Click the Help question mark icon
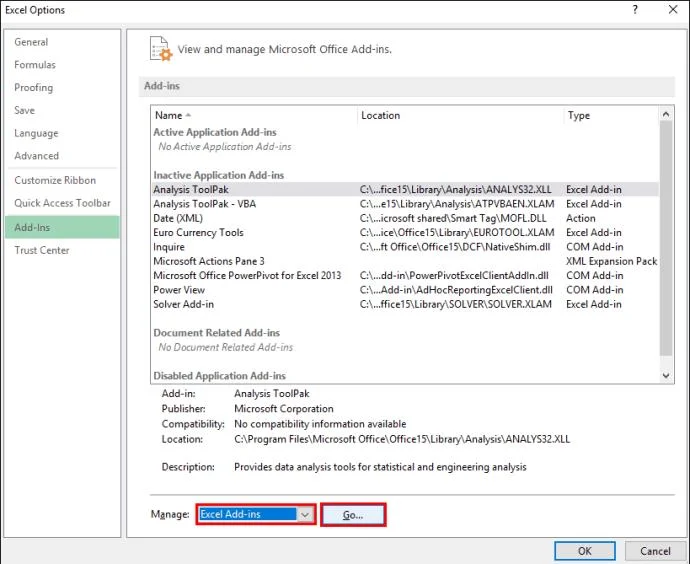This screenshot has width=690, height=564. coord(635,9)
